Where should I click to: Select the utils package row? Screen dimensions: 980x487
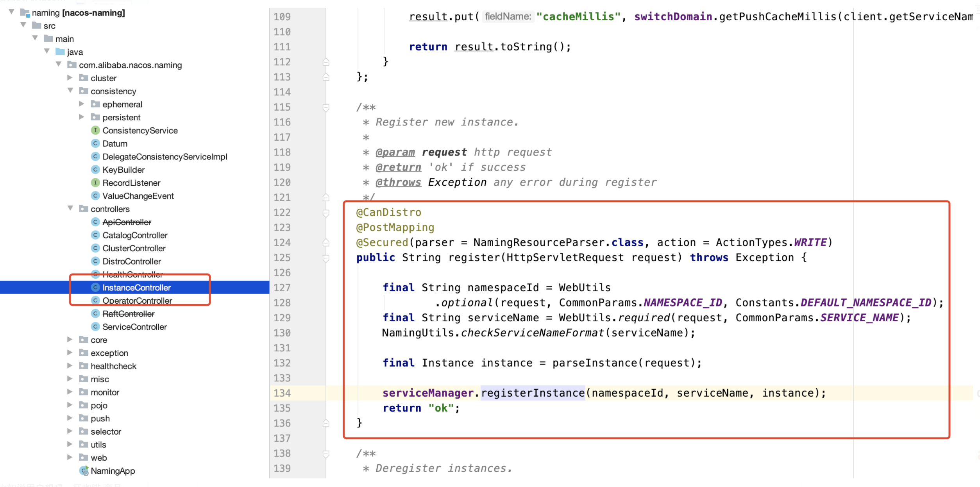pos(98,444)
